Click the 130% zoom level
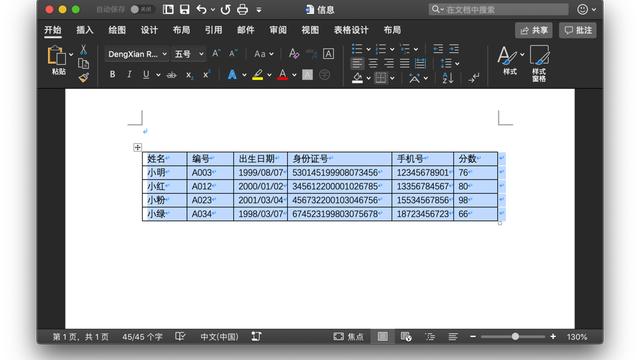This screenshot has height=360, width=640. tap(577, 337)
